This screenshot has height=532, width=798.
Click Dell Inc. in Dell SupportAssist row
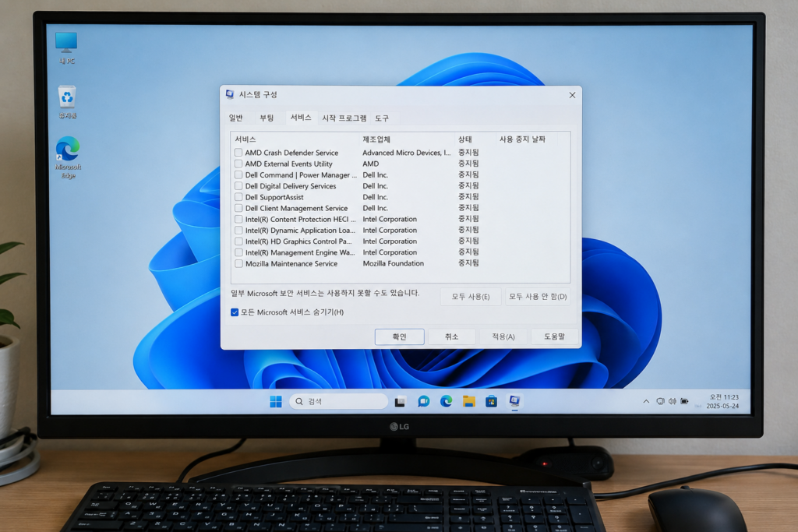tap(375, 197)
